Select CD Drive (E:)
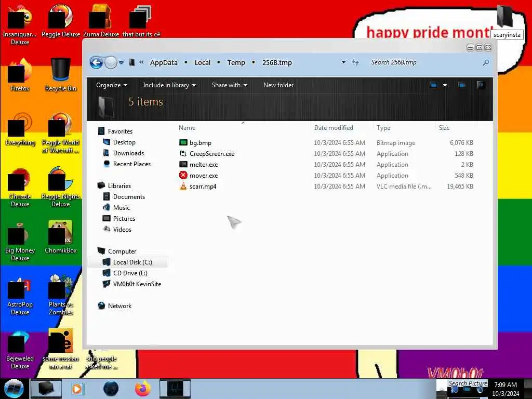The width and height of the screenshot is (532, 399). click(125, 273)
